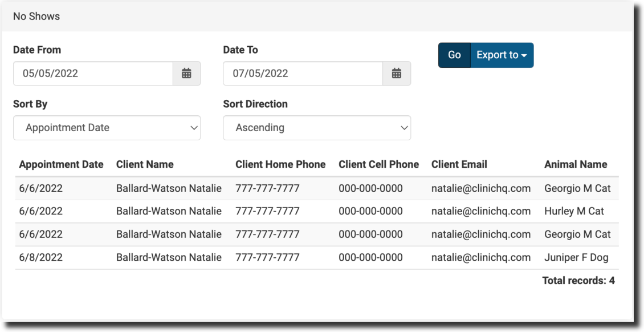Select the Juniper F Dog row

coord(576,257)
